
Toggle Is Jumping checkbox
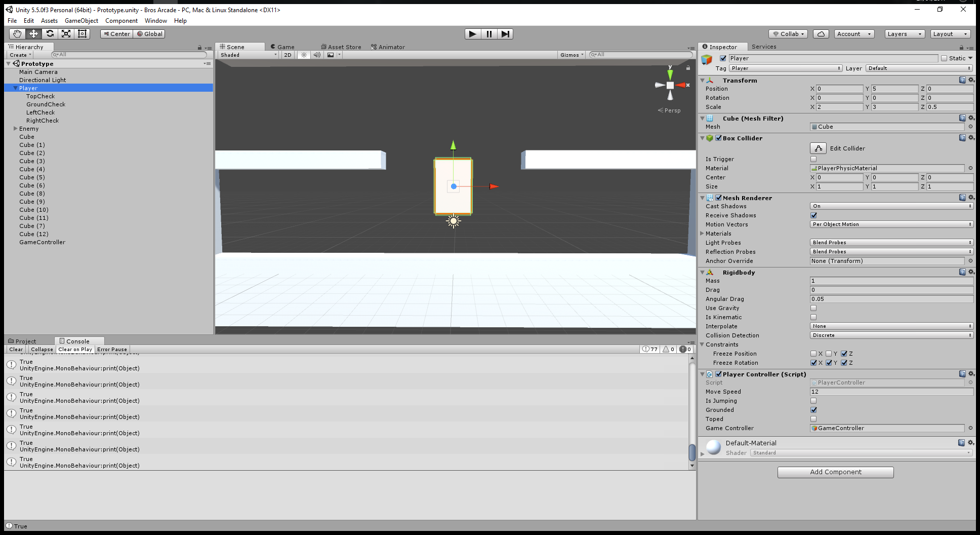click(x=813, y=401)
